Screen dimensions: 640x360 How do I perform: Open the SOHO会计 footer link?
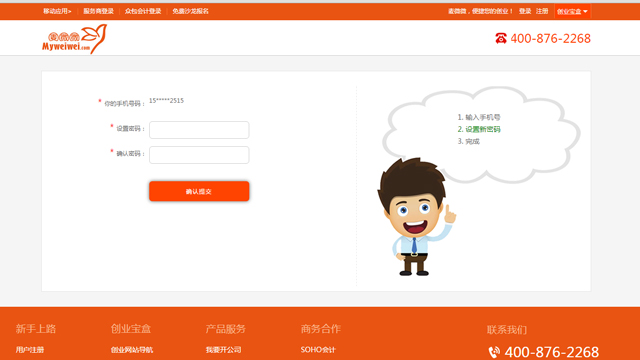318,350
